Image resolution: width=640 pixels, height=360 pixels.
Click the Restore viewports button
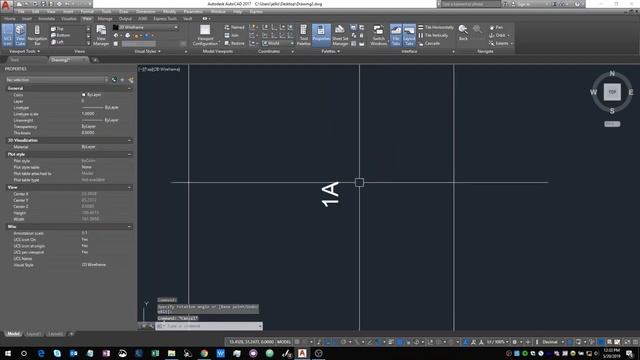[234, 43]
